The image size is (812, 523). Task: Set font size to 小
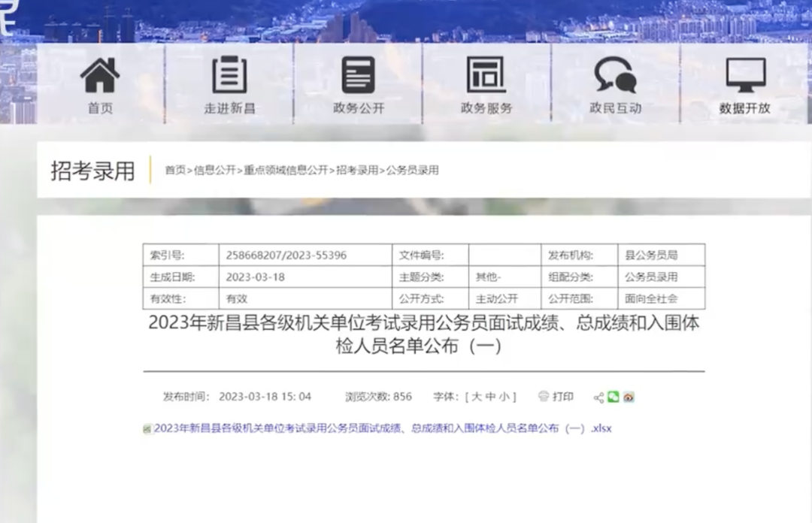[504, 397]
